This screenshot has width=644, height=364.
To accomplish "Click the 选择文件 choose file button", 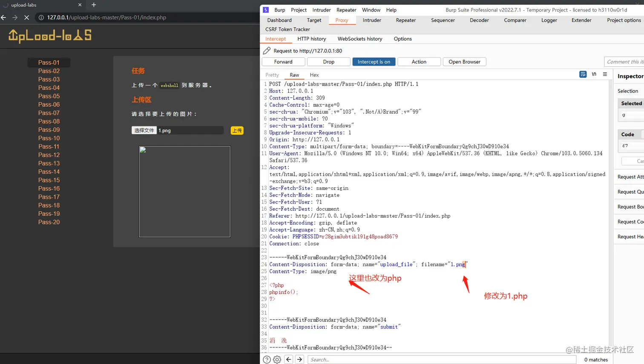I will 144,130.
